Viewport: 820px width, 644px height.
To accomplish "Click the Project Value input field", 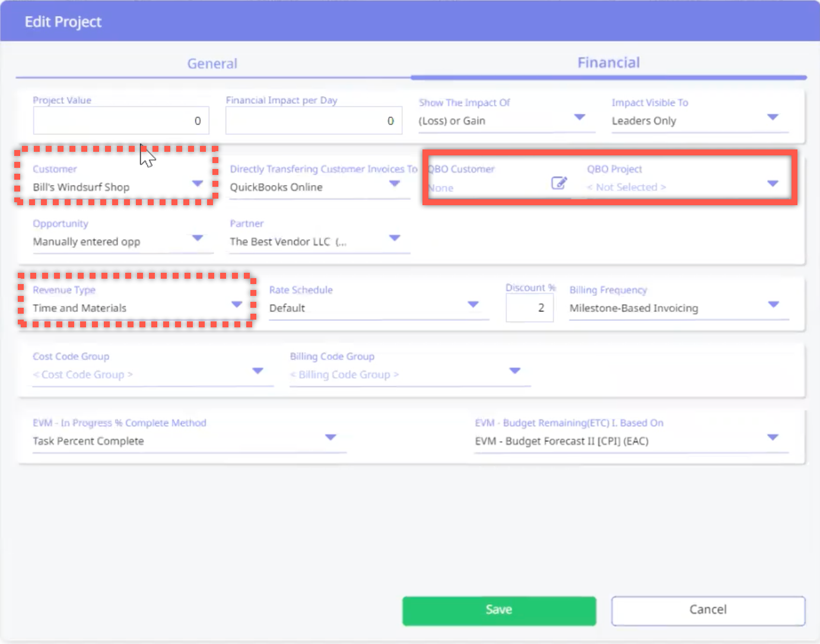I will tap(121, 121).
